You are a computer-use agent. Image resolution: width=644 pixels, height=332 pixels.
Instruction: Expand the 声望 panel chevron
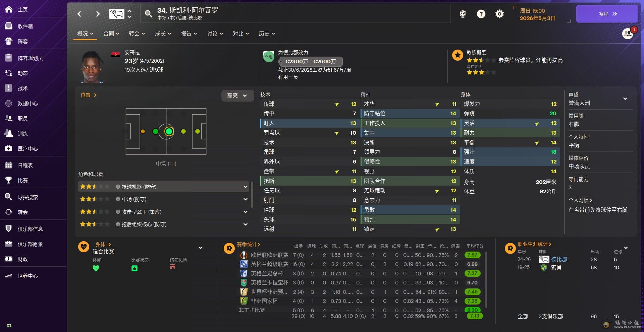(625, 99)
